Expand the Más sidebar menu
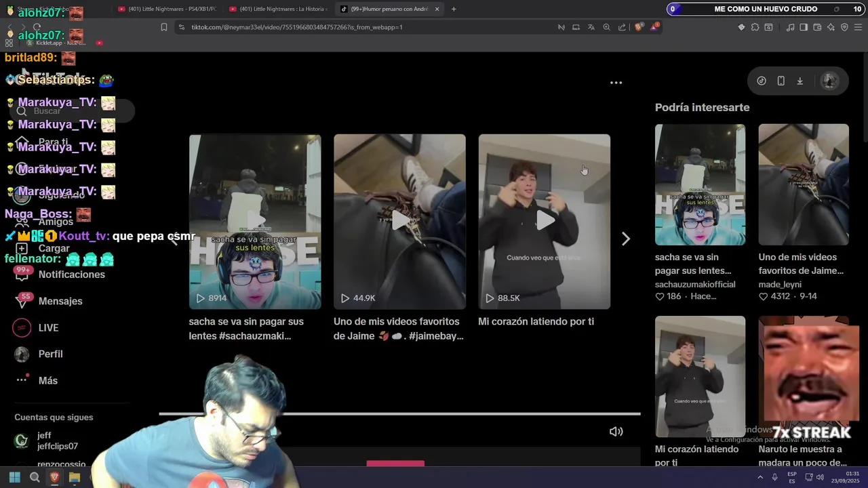 point(37,380)
